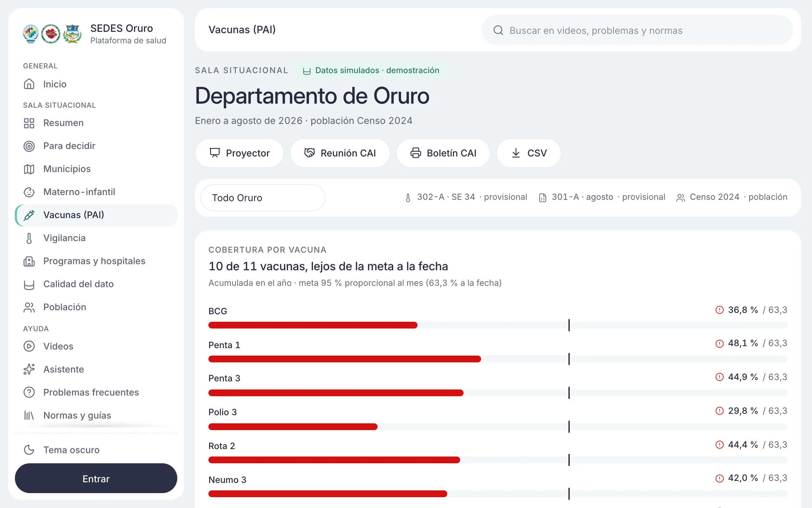
Task: Click the Reunión CAI button
Action: (340, 153)
